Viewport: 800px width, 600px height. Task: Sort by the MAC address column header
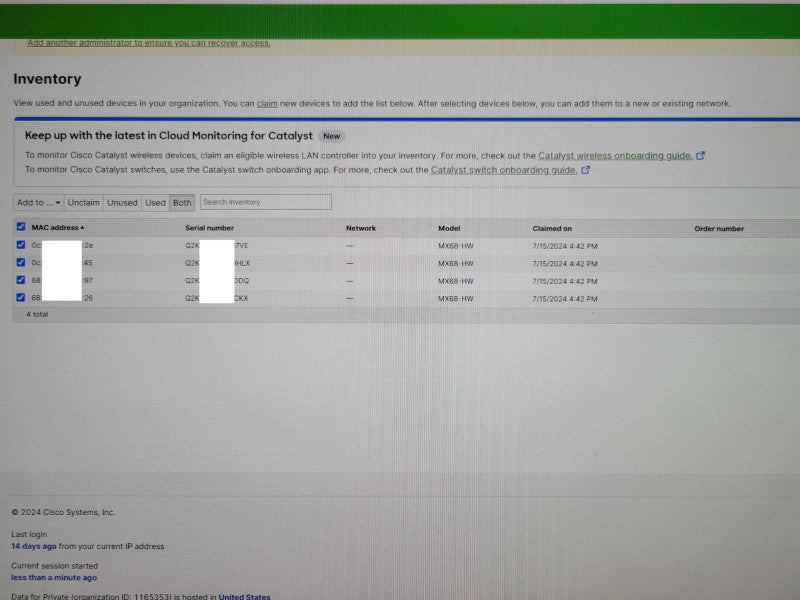tap(58, 228)
